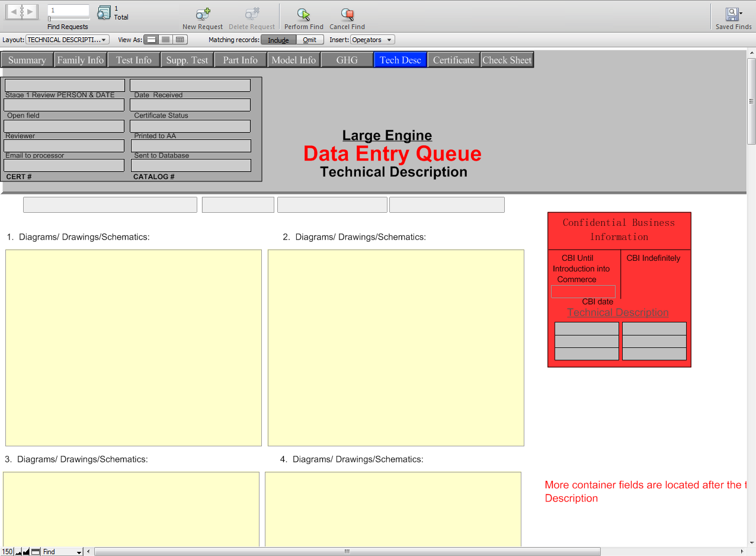
Task: Open the Summary tab
Action: [x=27, y=60]
